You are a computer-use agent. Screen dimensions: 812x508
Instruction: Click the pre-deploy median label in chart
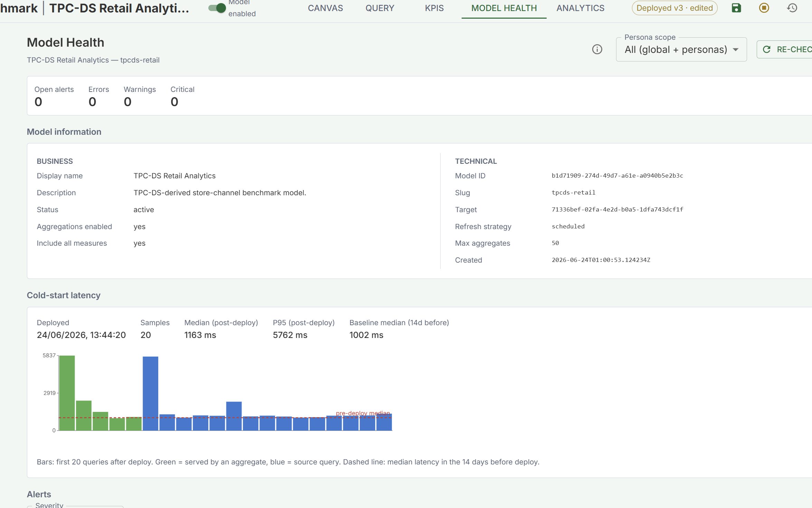click(362, 413)
